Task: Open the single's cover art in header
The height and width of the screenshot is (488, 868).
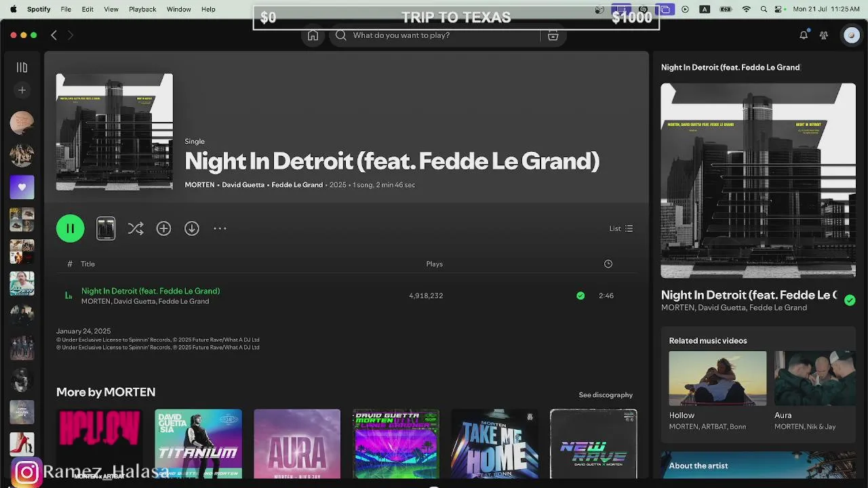Action: [x=115, y=132]
